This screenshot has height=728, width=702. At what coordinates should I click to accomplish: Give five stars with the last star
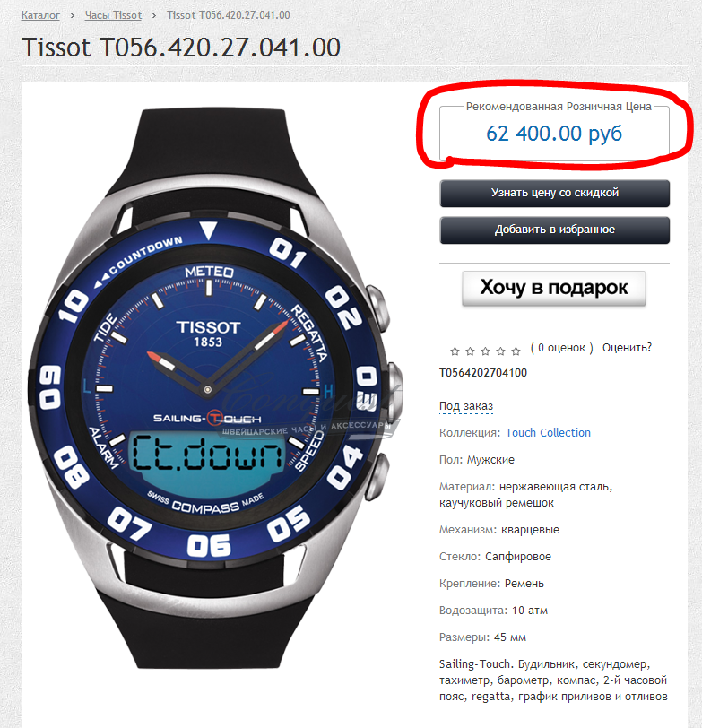516,351
